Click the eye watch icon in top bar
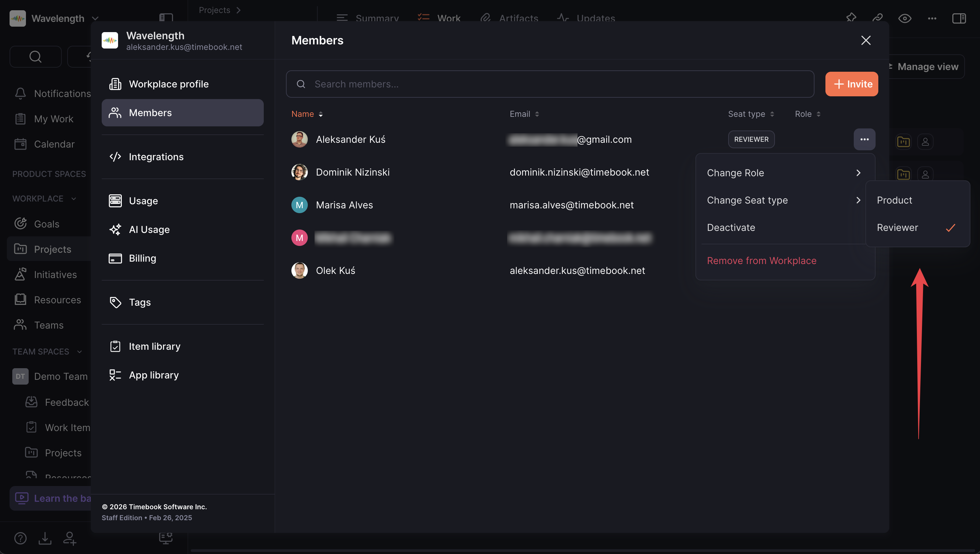The width and height of the screenshot is (980, 554). pyautogui.click(x=904, y=18)
